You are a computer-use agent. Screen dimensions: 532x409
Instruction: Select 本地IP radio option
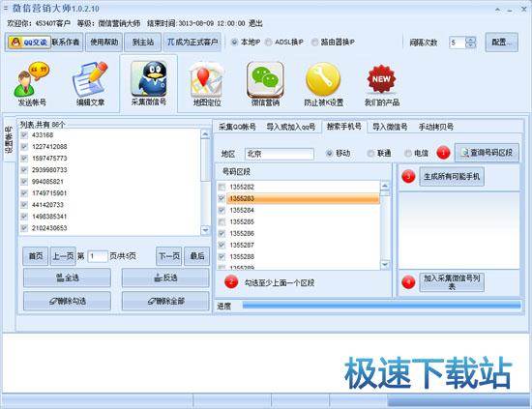(234, 43)
